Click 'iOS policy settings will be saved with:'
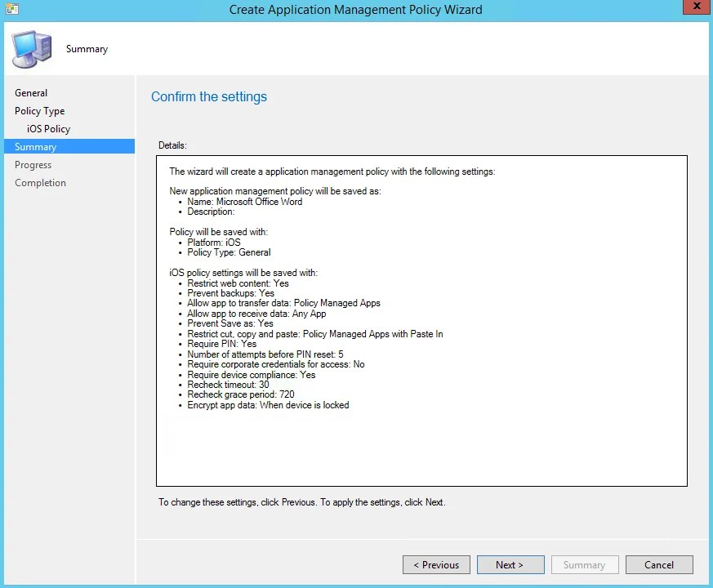Screen dimensions: 713x588 (243, 273)
